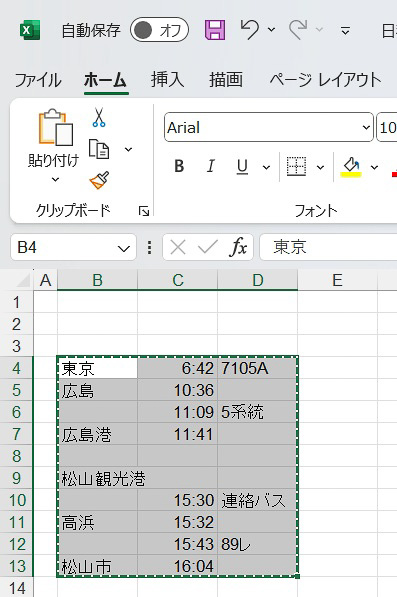Viewport: 397px width, 597px height.
Task: Customize Quick Access Toolbar dropdown
Action: click(x=346, y=30)
